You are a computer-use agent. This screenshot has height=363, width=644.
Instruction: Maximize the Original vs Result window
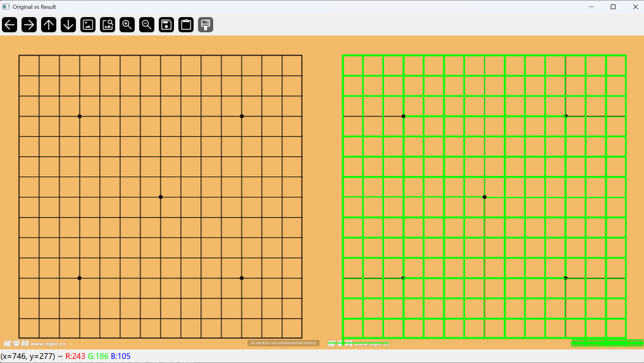point(613,7)
